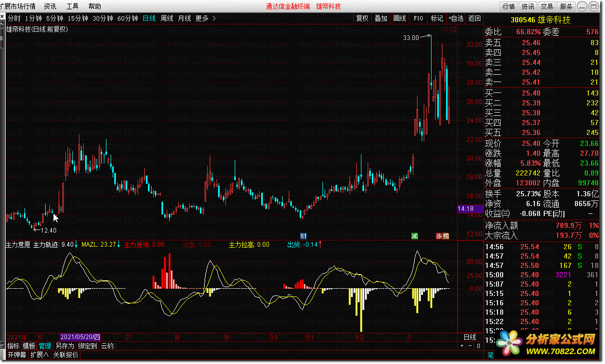Screen dimensions: 605x364
Task: Expand the 更多 period options chevron
Action: click(x=214, y=18)
